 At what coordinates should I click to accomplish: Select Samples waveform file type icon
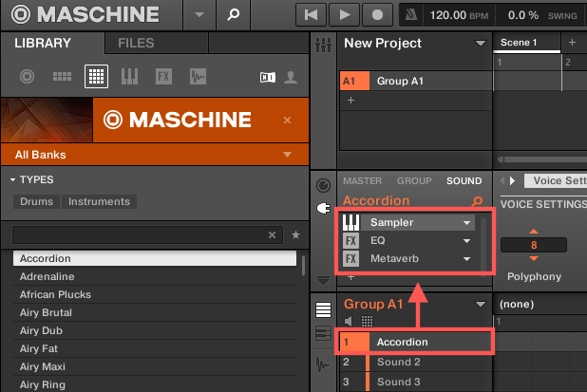click(x=198, y=76)
